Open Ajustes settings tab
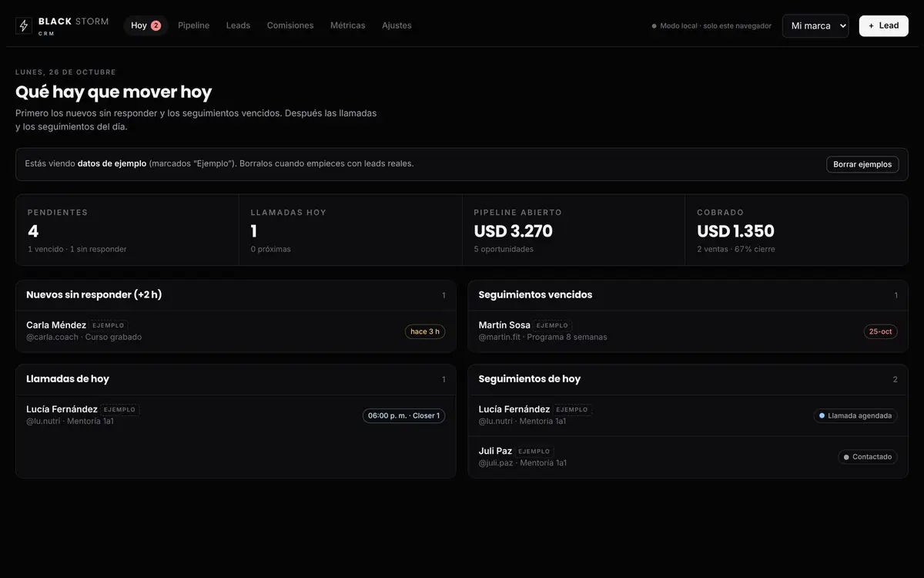Viewport: 924px width, 578px height. click(397, 25)
